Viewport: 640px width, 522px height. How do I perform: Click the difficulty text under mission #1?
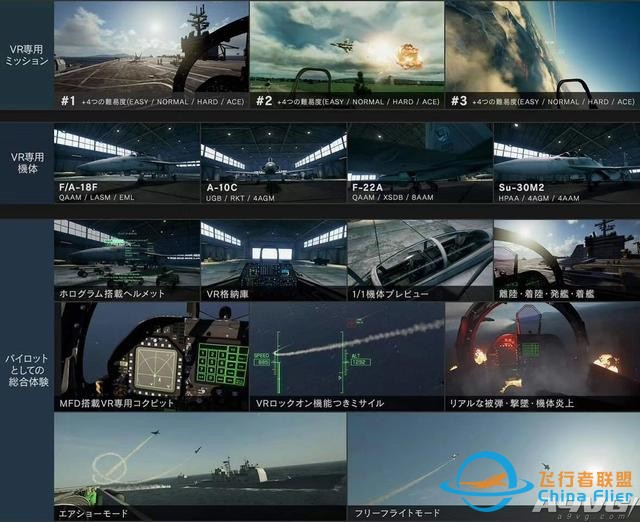(x=163, y=102)
